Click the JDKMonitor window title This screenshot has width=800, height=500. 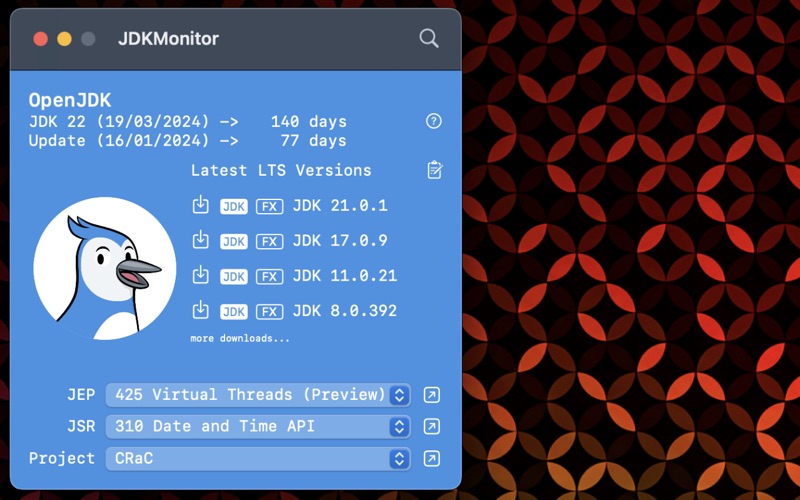[x=168, y=39]
